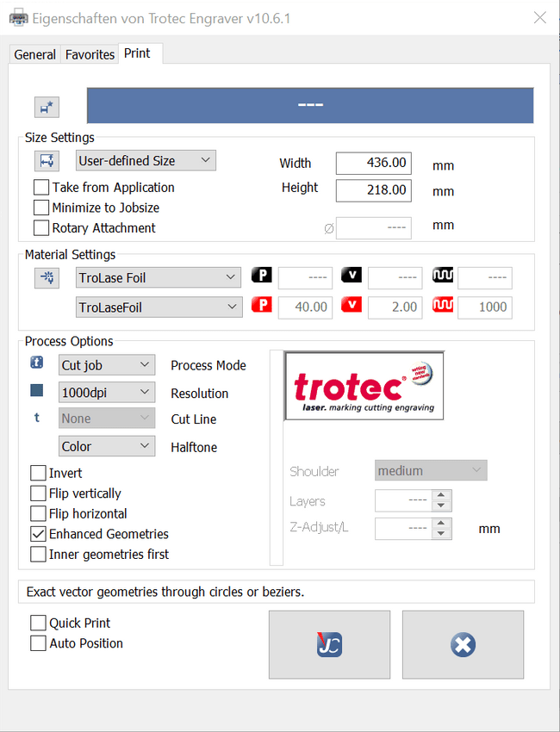Expand the Cut job process mode dropdown
Screen dimensions: 560x732
click(107, 365)
